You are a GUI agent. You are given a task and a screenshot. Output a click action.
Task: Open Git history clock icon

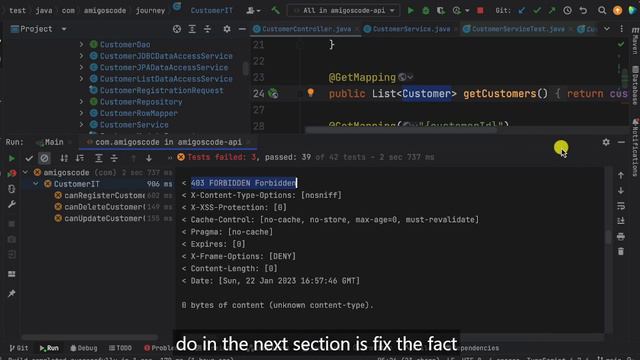(x=567, y=11)
